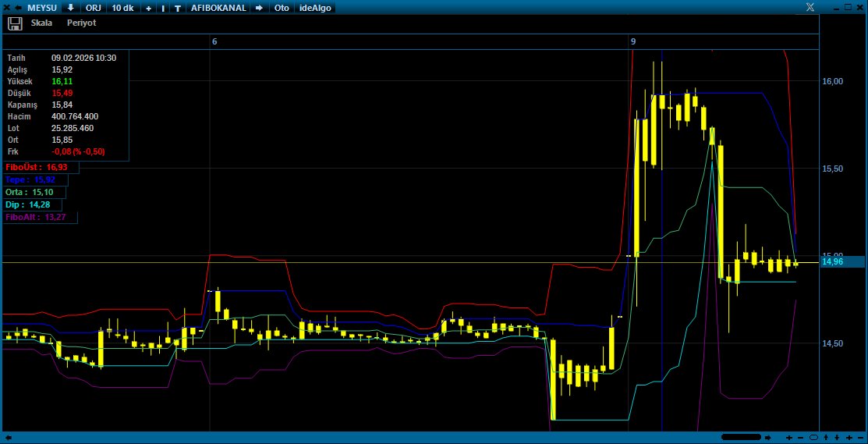Select the Dip 14,28 indicator label
Screen dimensions: 868x444
[x=32, y=205]
